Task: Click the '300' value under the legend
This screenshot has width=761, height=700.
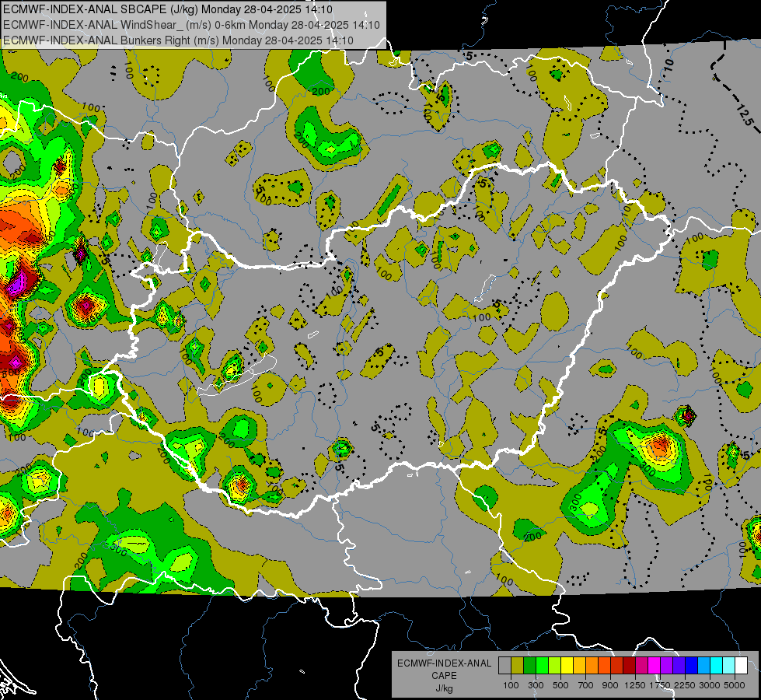Action: [536, 685]
